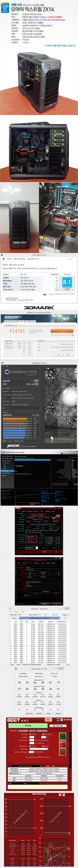
Task: Click the Problem size input field in LinX
Action: pyautogui.click(x=21, y=615)
